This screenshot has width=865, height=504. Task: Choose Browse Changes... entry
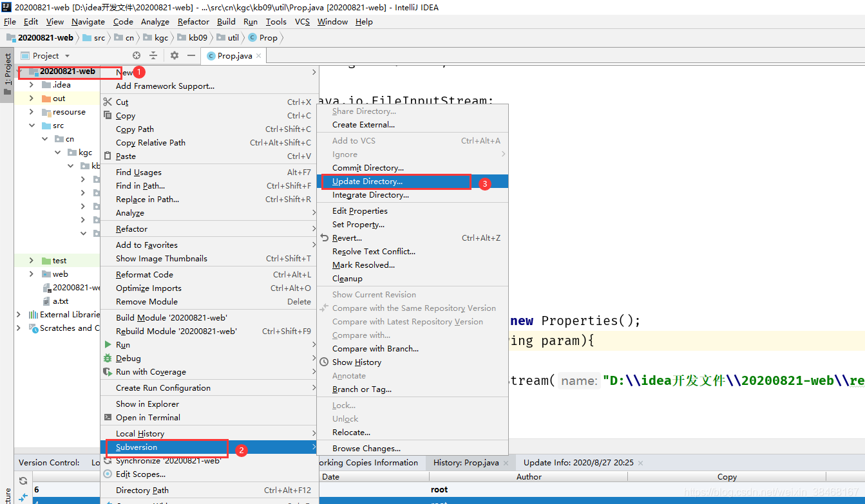[x=413, y=449]
